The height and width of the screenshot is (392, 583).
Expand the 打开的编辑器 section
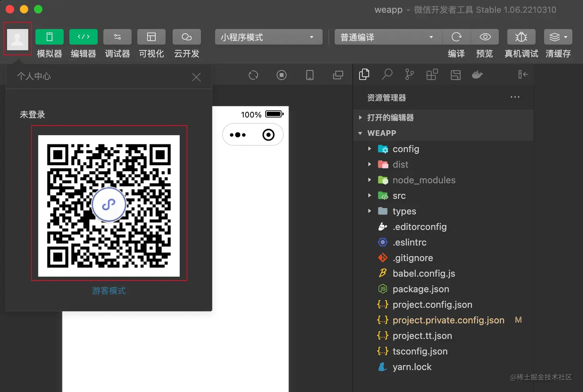pos(443,118)
